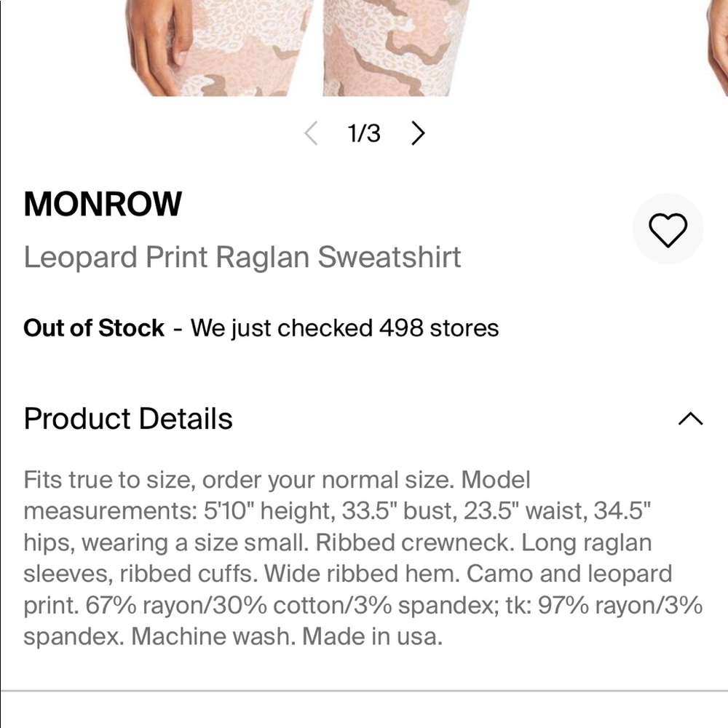Click the left arrow to view previous photo
This screenshot has width=728, height=728.
tap(311, 134)
